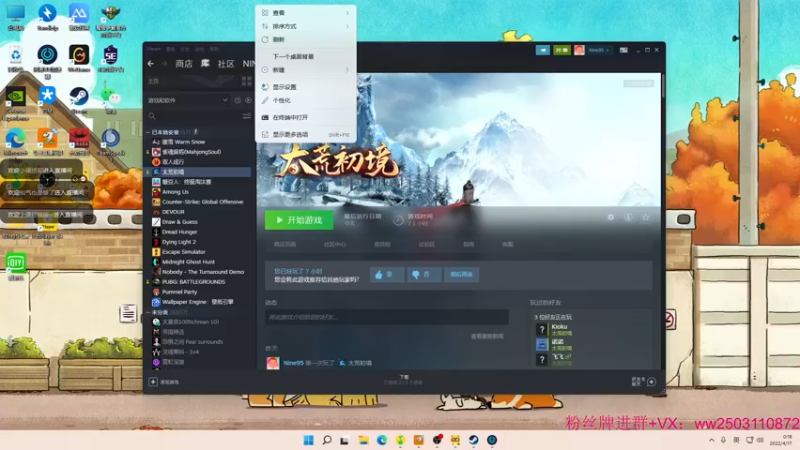The image size is (800, 450).
Task: Click Steam's forward navigation arrow
Action: 164,64
